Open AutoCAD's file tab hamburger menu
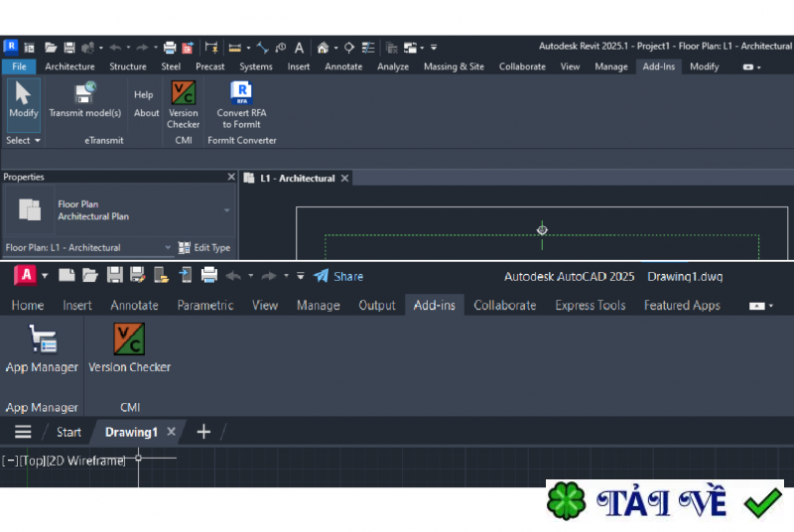 tap(23, 432)
